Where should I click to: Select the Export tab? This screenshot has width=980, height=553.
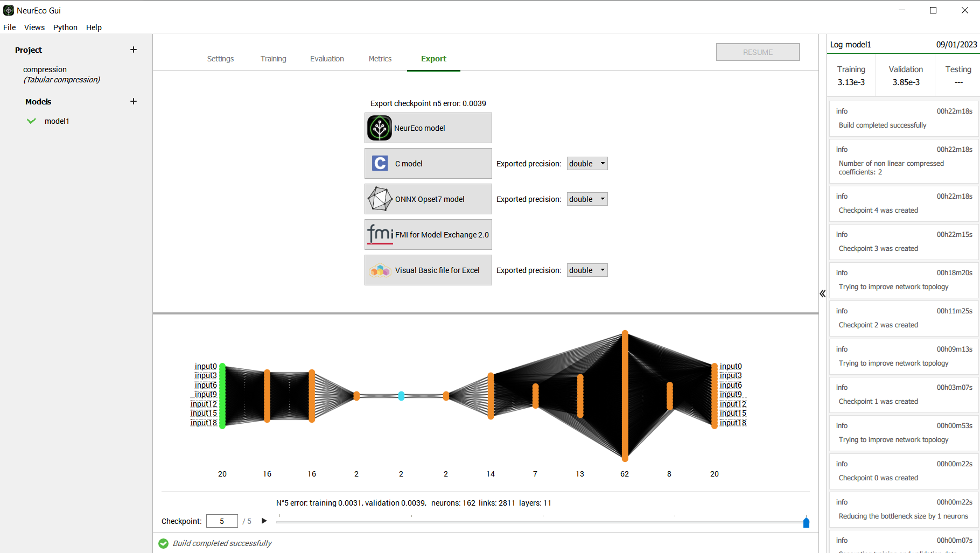point(433,59)
